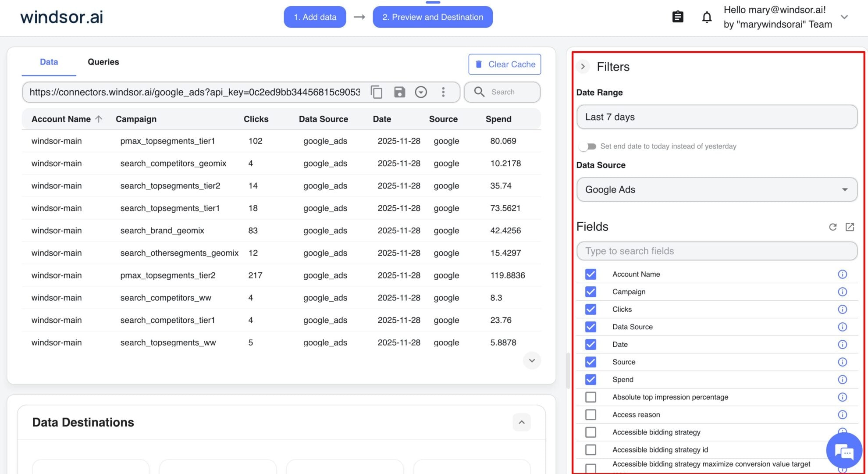This screenshot has height=474, width=868.
Task: Open the circled dropdown icon beside URL
Action: pos(421,92)
